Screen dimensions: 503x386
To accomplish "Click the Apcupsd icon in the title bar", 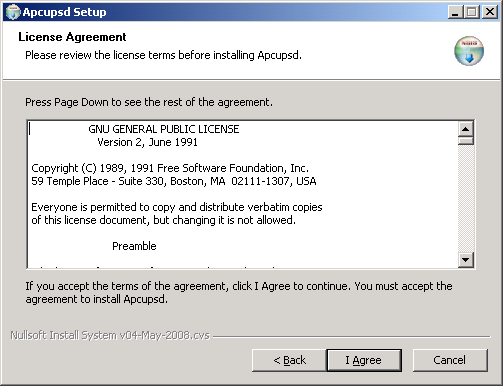I will point(13,12).
